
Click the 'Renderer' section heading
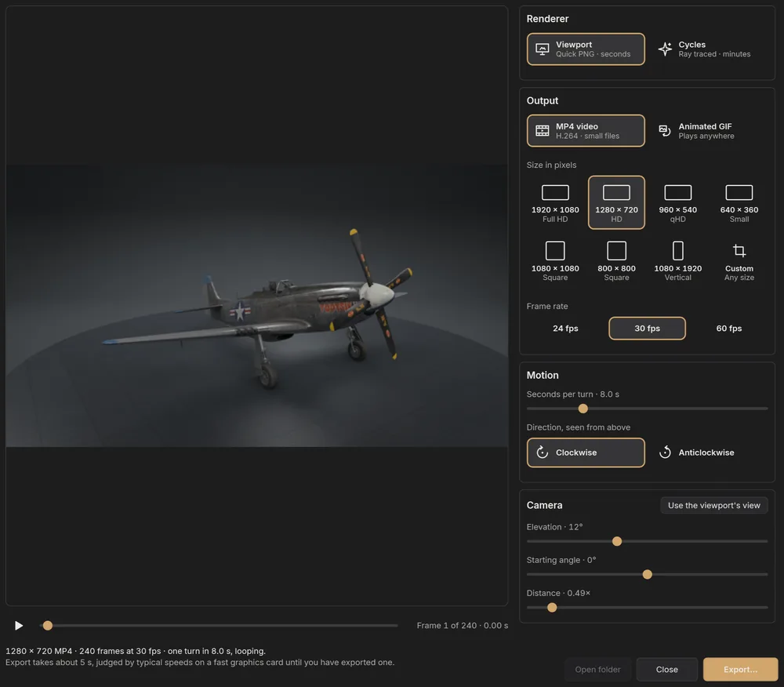coord(547,19)
